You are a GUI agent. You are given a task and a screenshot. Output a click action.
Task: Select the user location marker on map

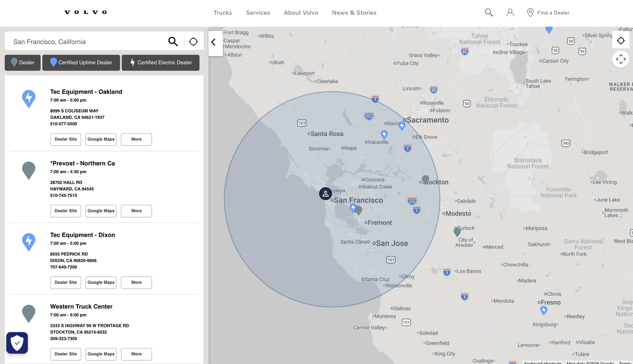click(325, 194)
